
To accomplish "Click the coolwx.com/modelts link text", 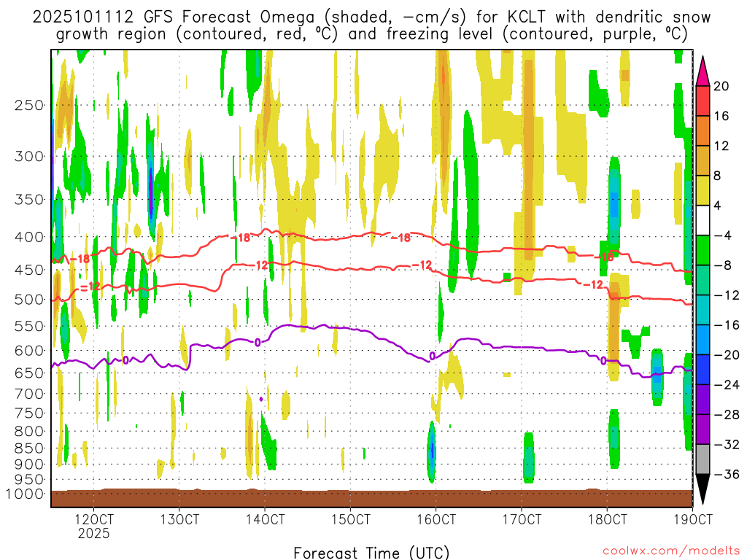I will (x=671, y=551).
